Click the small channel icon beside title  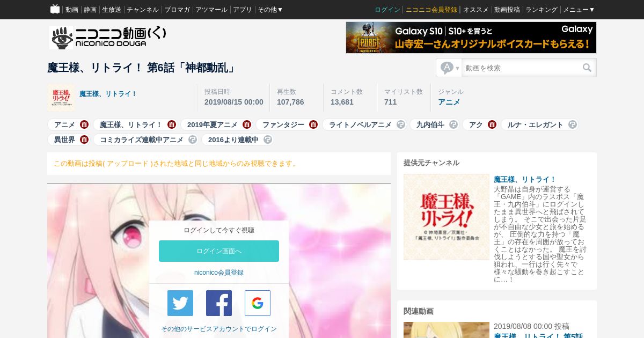pyautogui.click(x=61, y=98)
